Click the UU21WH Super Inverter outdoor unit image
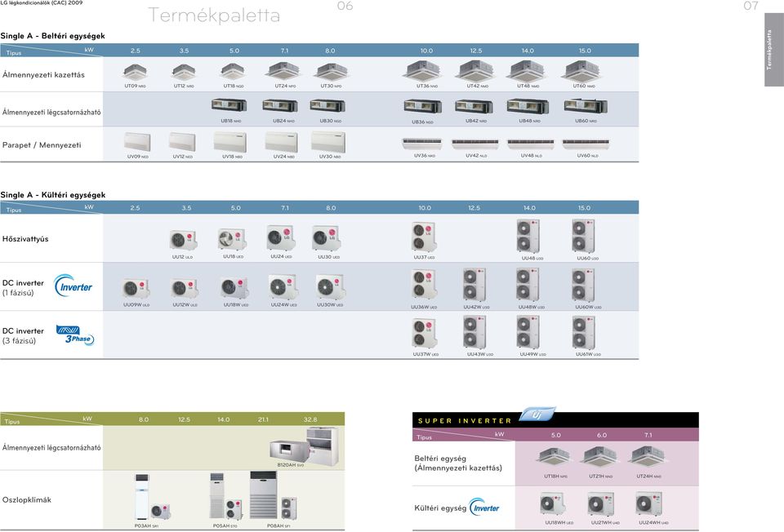The height and width of the screenshot is (532, 784). (601, 503)
